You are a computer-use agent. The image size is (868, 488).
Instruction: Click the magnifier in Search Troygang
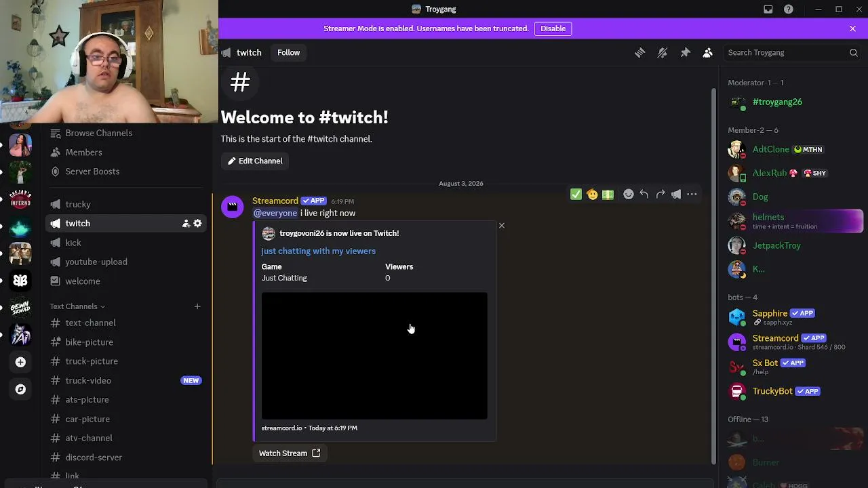pyautogui.click(x=854, y=53)
